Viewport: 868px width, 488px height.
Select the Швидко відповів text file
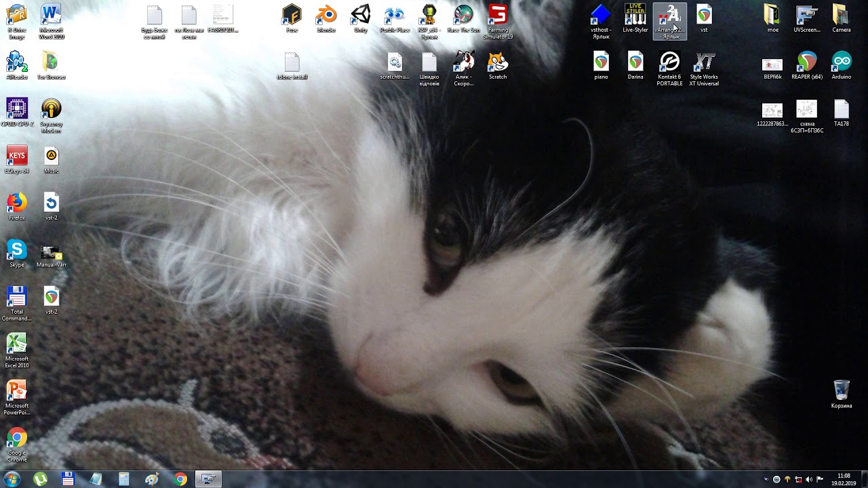[x=429, y=69]
